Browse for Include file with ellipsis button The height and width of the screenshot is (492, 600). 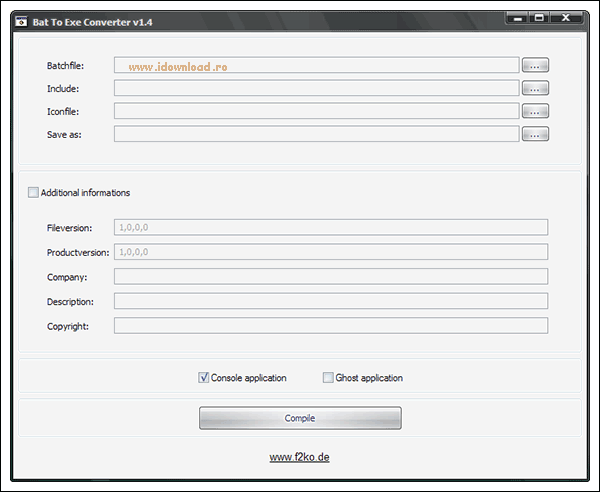point(535,88)
